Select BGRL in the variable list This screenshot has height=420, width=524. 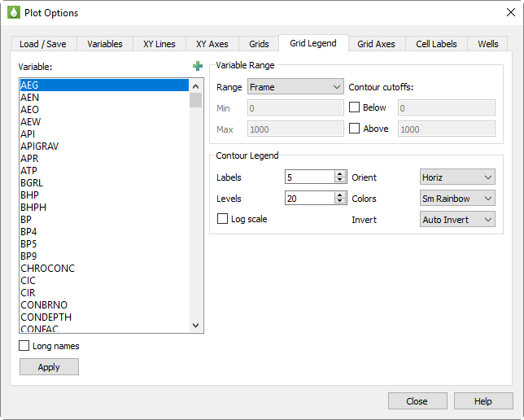pyautogui.click(x=104, y=182)
